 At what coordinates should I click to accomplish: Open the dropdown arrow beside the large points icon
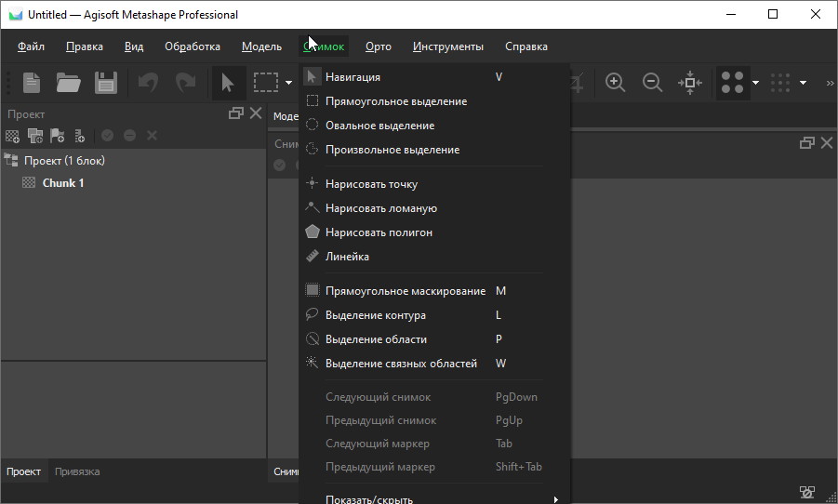click(x=756, y=83)
